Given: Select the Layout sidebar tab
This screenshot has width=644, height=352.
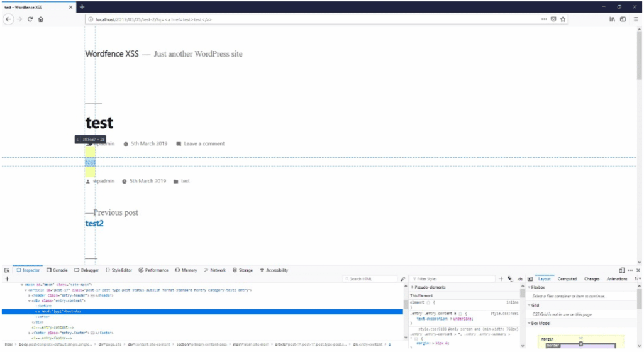Looking at the screenshot, I should pyautogui.click(x=544, y=279).
